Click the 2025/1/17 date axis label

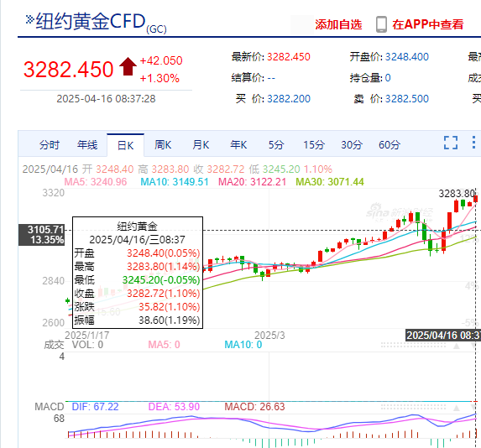click(86, 336)
